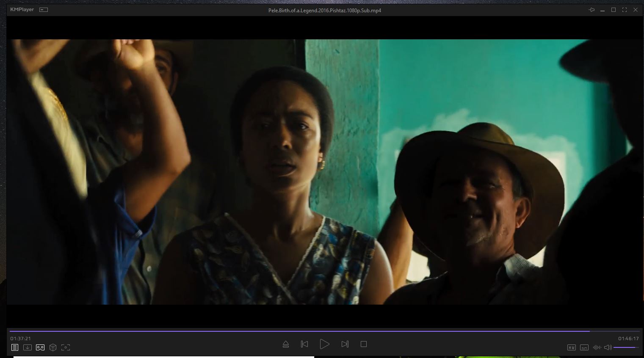Open the 3D cube settings icon
This screenshot has height=358, width=644.
click(53, 347)
